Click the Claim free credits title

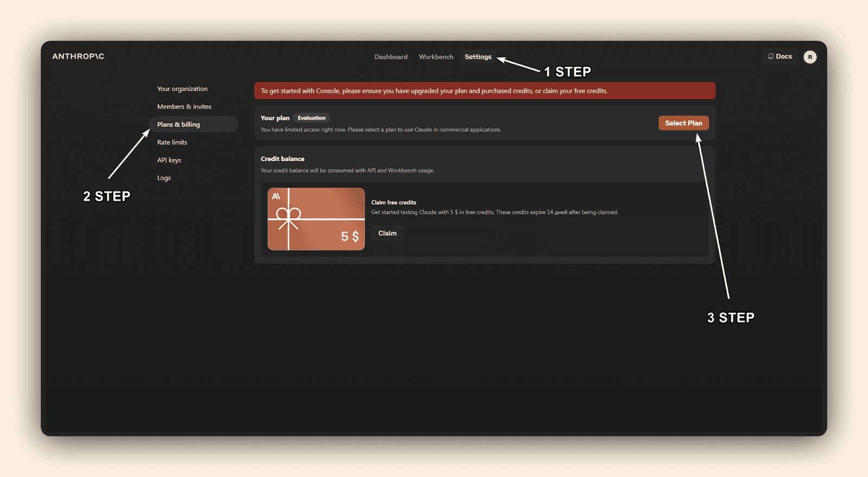coord(393,202)
